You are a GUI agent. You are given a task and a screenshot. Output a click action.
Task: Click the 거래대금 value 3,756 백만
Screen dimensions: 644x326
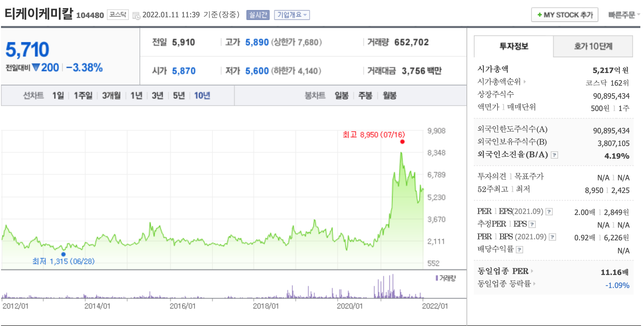[422, 71]
